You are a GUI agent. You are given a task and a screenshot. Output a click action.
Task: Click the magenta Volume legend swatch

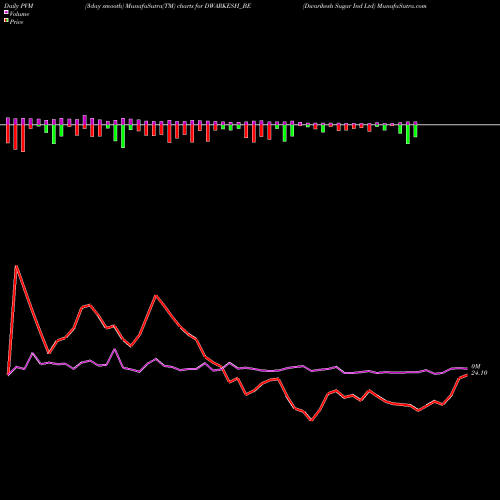coord(6,12)
